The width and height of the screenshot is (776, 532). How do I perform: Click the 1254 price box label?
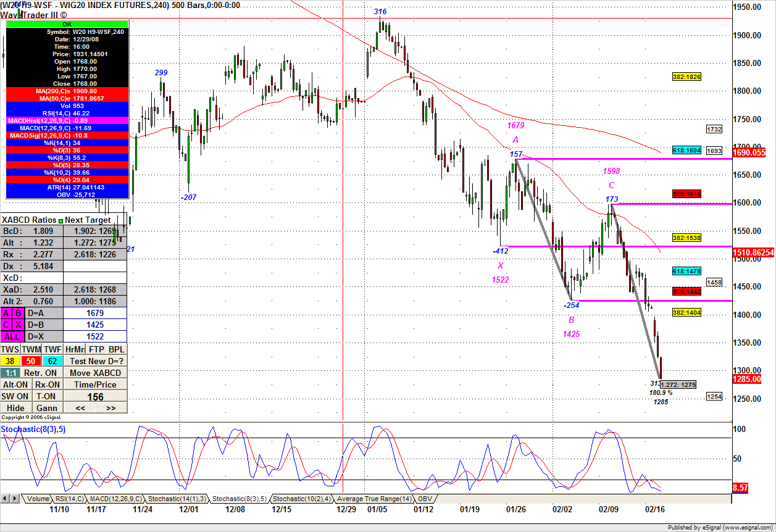tap(714, 396)
